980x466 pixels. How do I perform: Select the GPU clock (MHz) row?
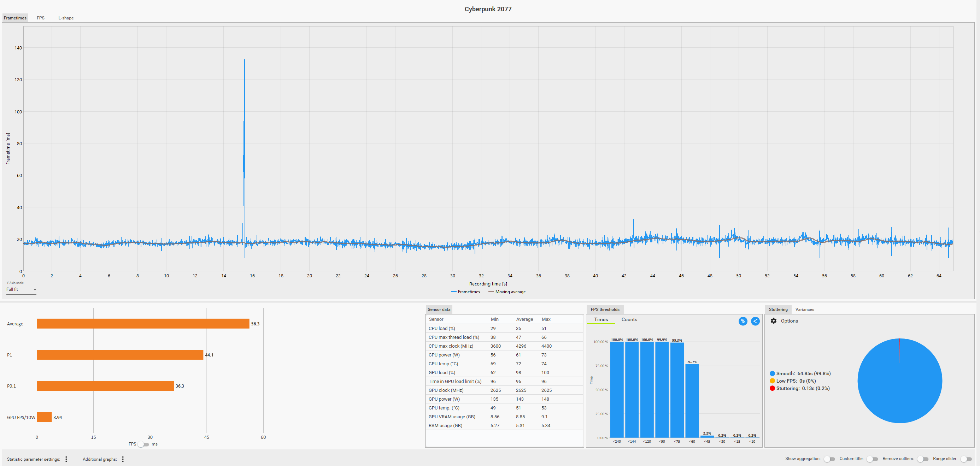(504, 390)
